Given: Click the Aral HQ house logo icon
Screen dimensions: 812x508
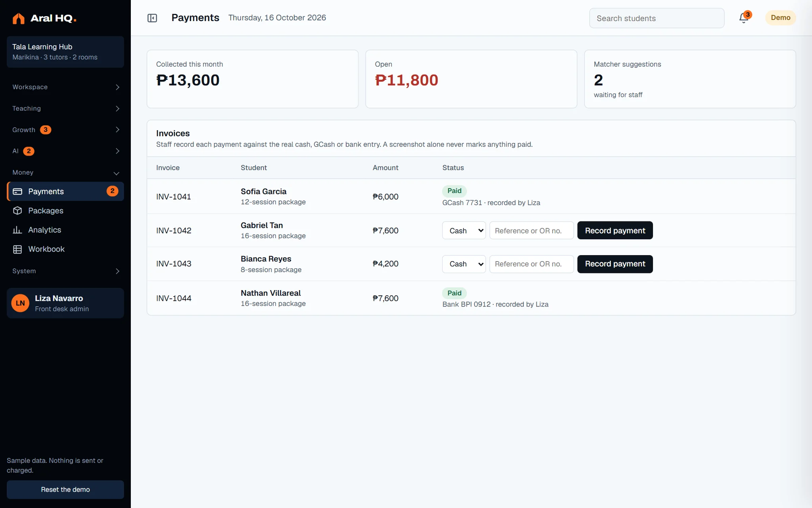Looking at the screenshot, I should click(19, 18).
